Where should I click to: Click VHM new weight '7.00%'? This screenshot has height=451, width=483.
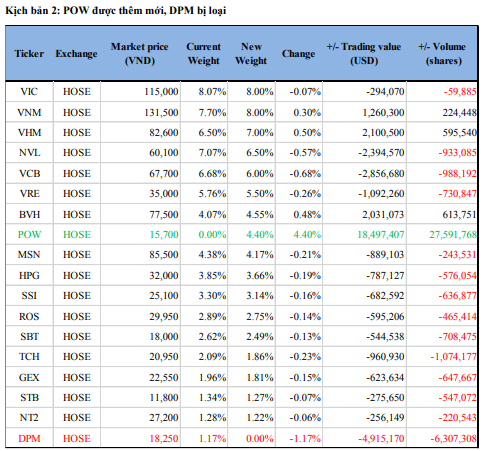pos(260,133)
